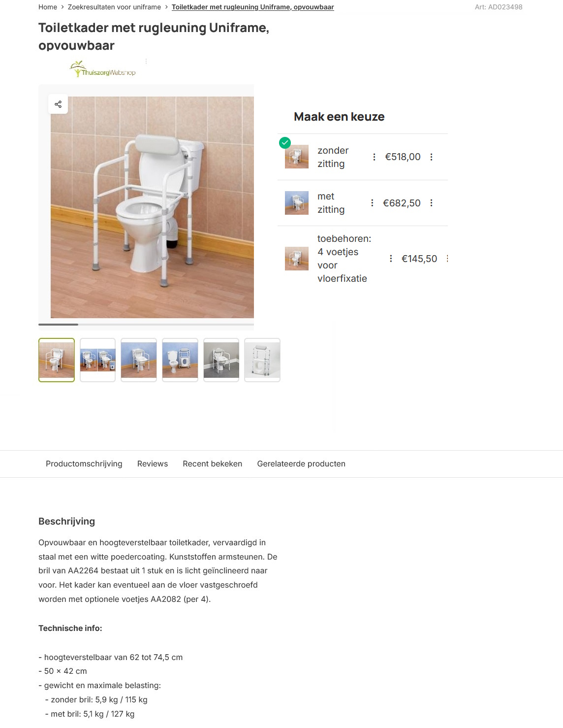
Task: Show second thumbnail with two frames
Action: pyautogui.click(x=98, y=360)
